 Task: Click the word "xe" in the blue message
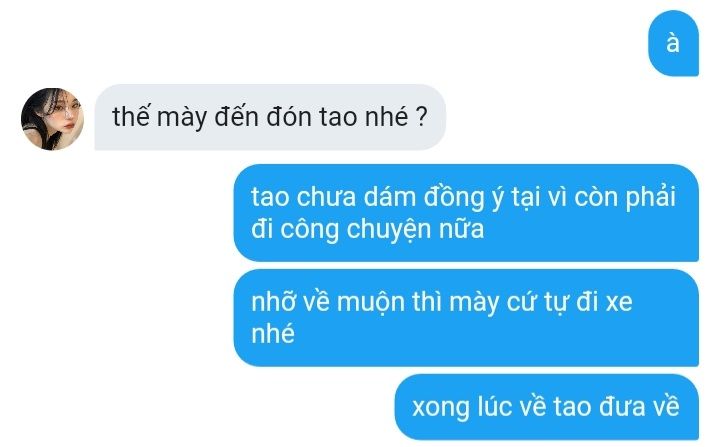click(x=619, y=303)
